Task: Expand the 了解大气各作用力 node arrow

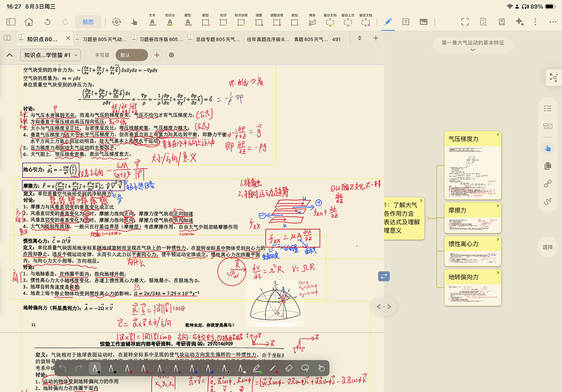Action: [421, 200]
